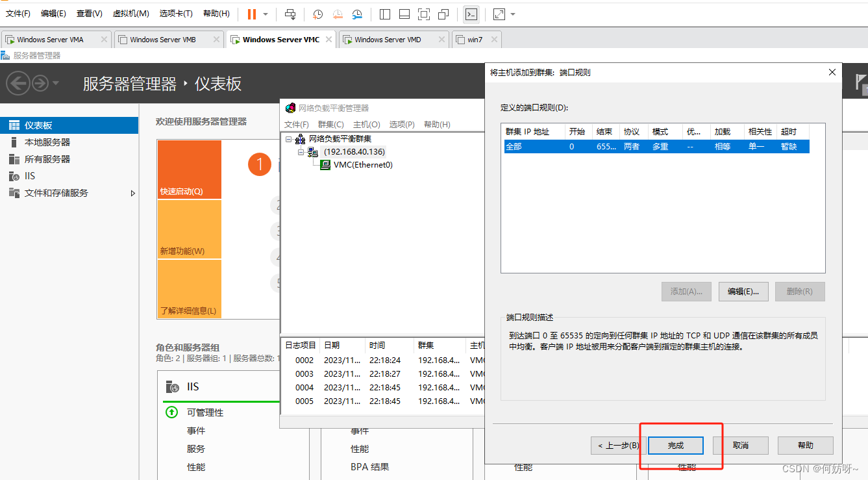Enter full screen mode icon
This screenshot has width=868, height=480.
click(x=423, y=14)
